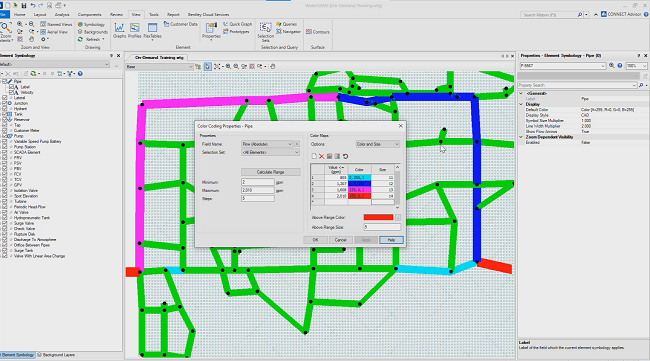The height and width of the screenshot is (361, 650).
Task: Open the Layout ribbon tab
Action: coord(40,15)
